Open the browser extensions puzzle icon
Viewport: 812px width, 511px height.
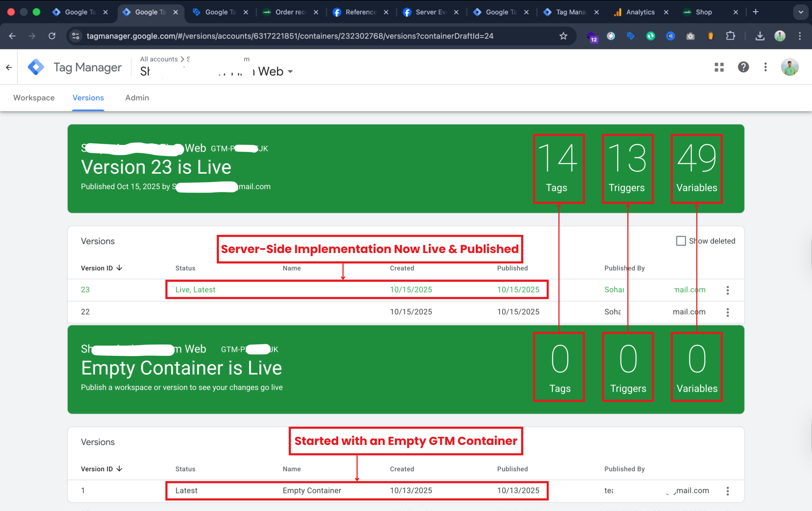(730, 36)
